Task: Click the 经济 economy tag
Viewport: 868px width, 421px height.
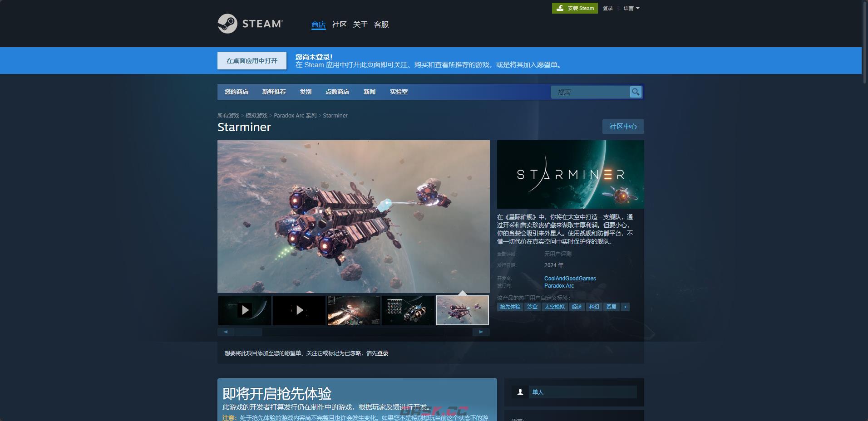Action: tap(577, 307)
